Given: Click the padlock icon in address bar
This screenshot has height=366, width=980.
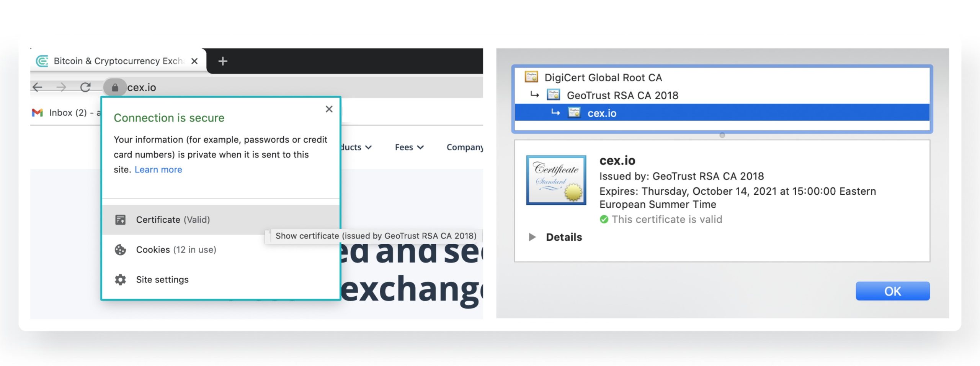Looking at the screenshot, I should [x=115, y=88].
